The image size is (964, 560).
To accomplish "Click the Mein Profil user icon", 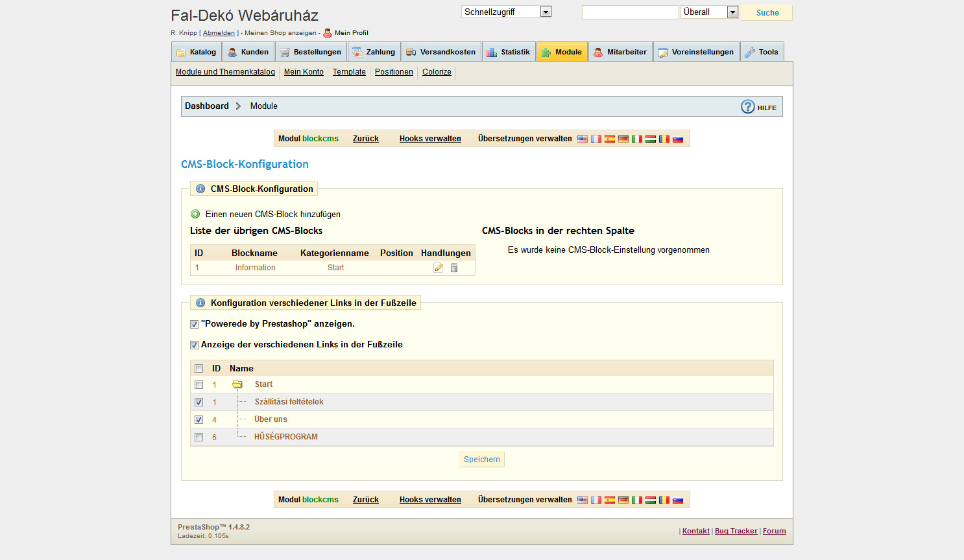I will coord(328,33).
